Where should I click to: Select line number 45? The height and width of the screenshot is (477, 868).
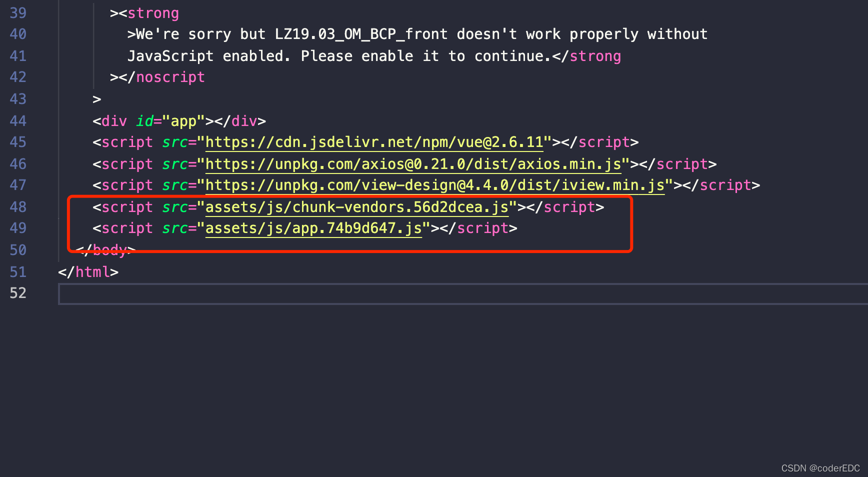click(x=18, y=142)
